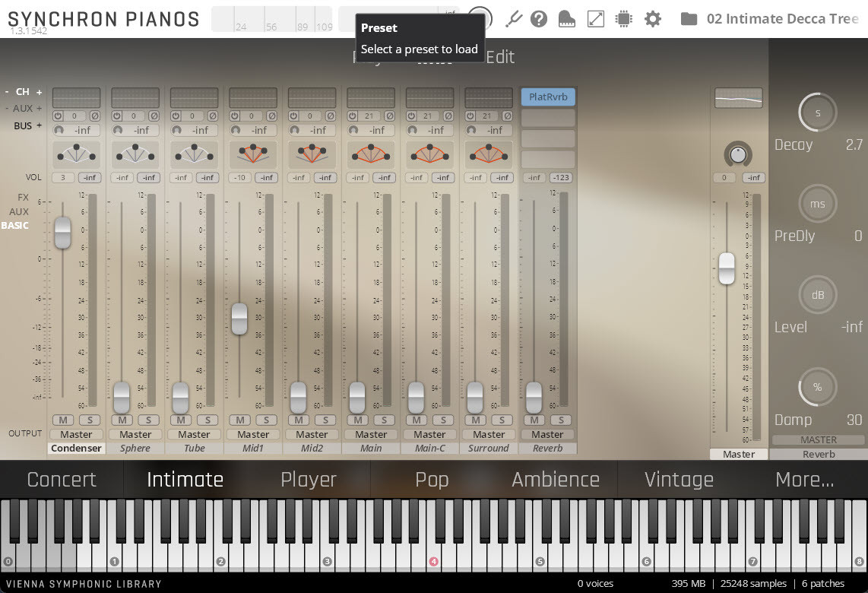Click the Mid1 channel volume fader

click(239, 319)
